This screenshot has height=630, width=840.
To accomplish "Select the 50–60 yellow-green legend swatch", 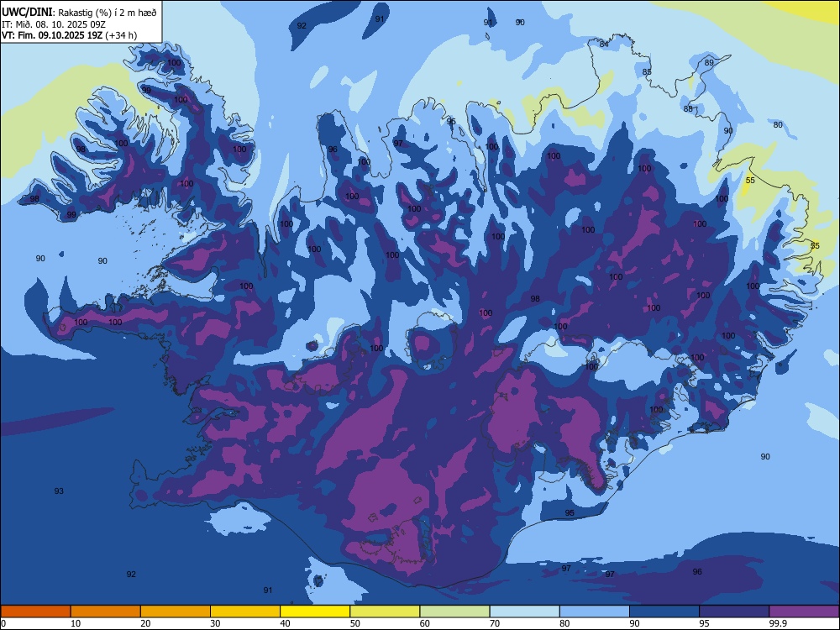I will click(x=385, y=612).
